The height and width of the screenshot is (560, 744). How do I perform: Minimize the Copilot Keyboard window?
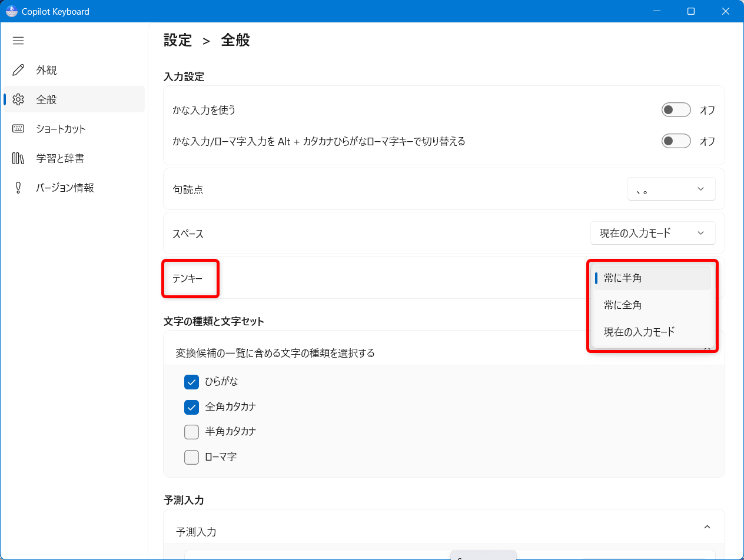(658, 11)
